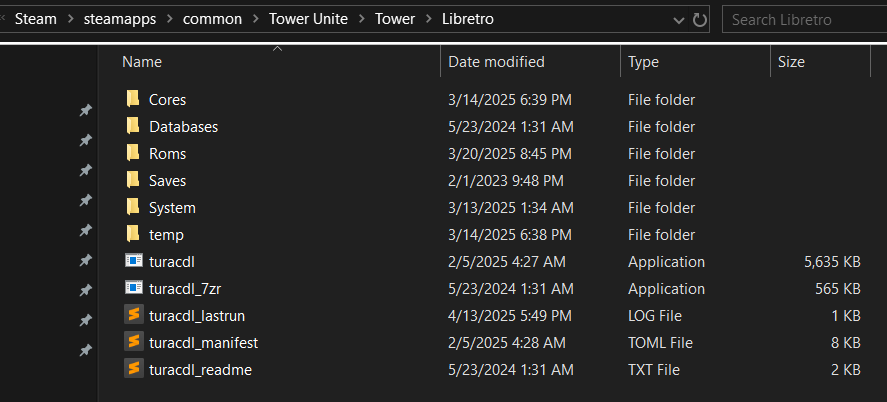Select the turacdl_readme file name

pyautogui.click(x=200, y=370)
